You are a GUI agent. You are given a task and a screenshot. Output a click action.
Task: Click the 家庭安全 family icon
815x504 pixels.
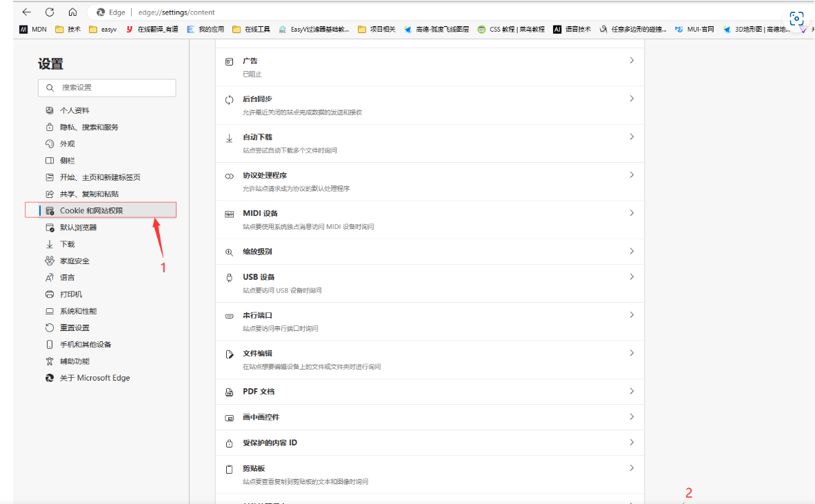50,261
